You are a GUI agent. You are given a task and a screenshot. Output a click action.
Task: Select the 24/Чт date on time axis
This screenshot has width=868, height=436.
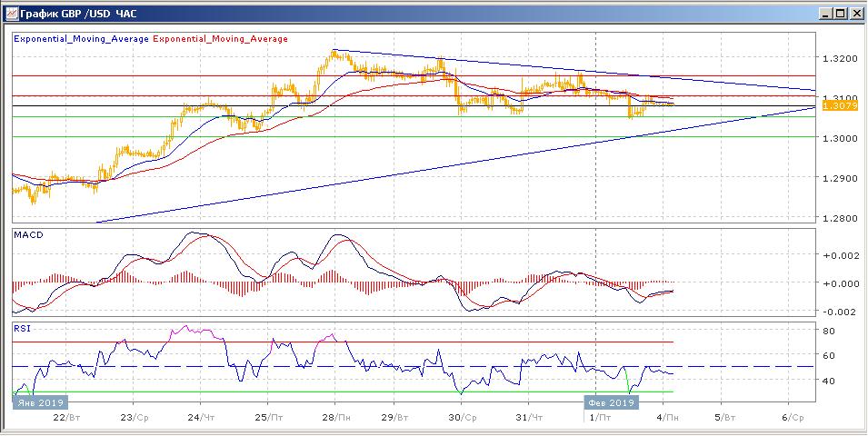[201, 417]
